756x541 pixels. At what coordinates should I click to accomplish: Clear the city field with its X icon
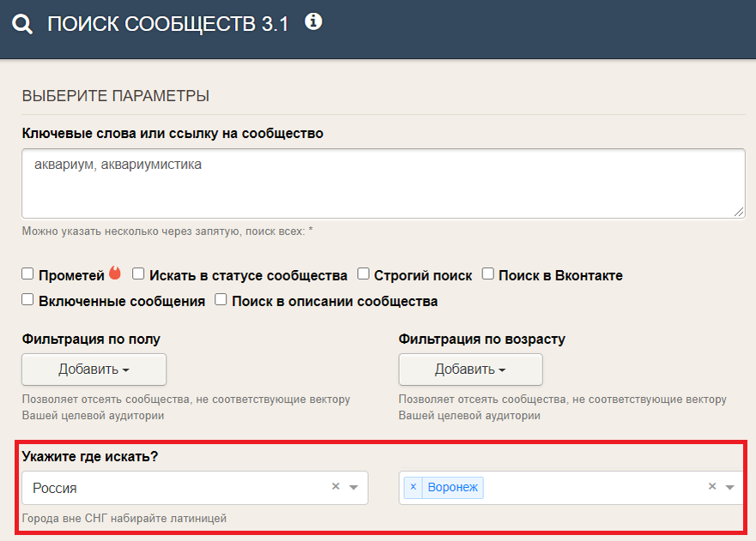pos(711,486)
